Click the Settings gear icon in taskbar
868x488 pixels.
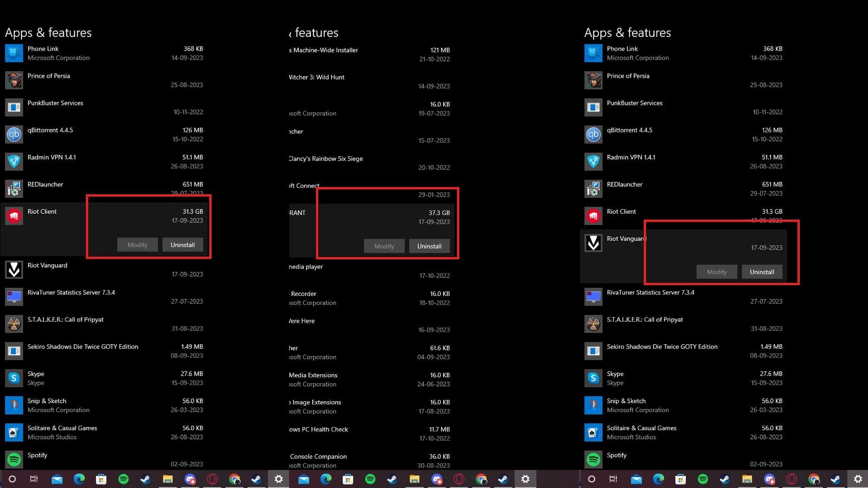pos(278,479)
